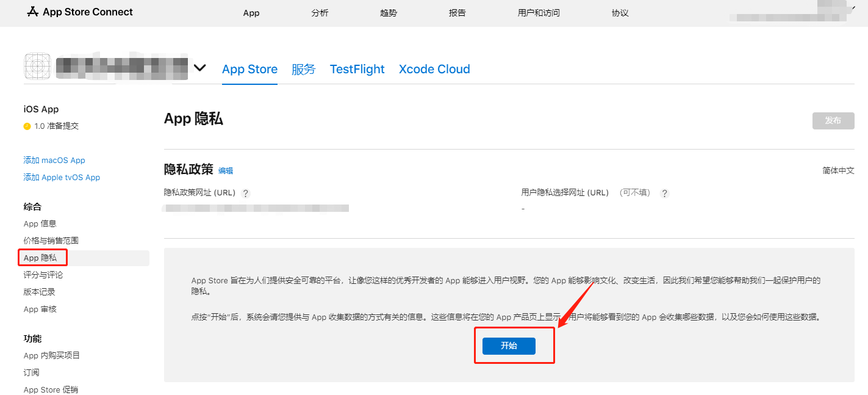This screenshot has height=395, width=868.
Task: Open 订阅 in the sidebar
Action: (x=32, y=372)
